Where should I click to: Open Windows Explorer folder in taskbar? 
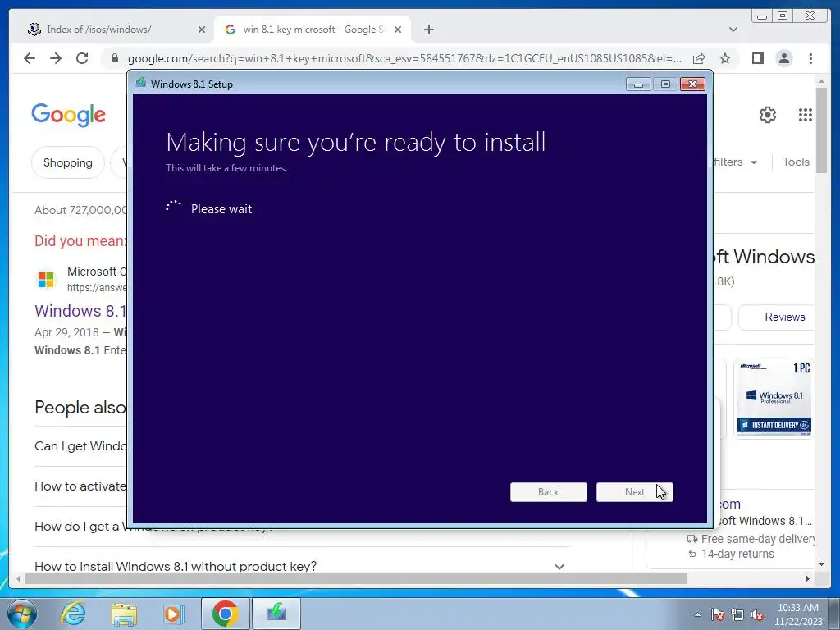pyautogui.click(x=124, y=614)
